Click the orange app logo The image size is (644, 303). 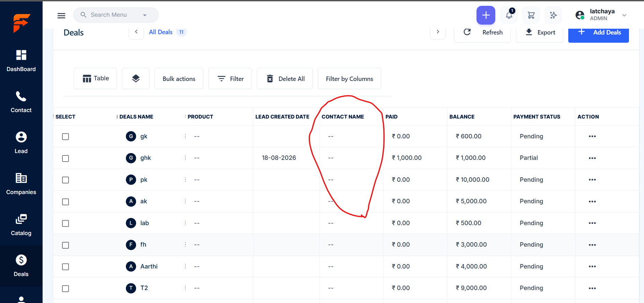(x=21, y=23)
